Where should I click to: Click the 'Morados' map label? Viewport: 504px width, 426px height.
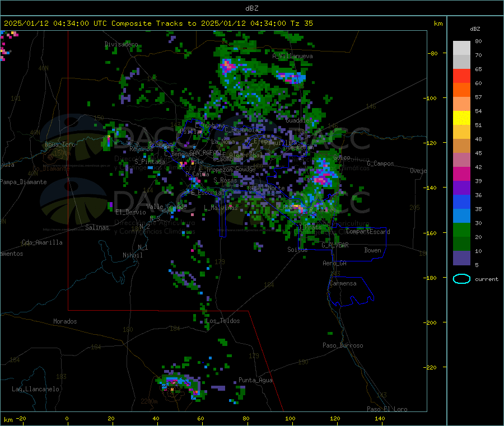click(65, 321)
